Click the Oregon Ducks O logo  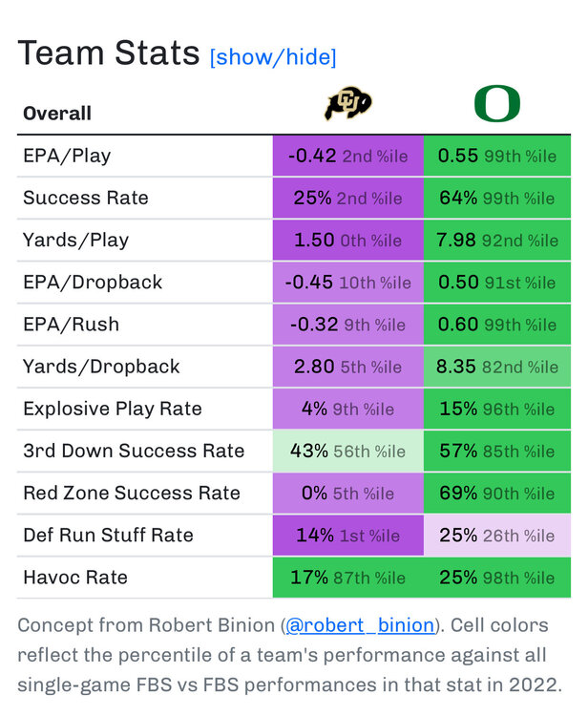tap(496, 103)
